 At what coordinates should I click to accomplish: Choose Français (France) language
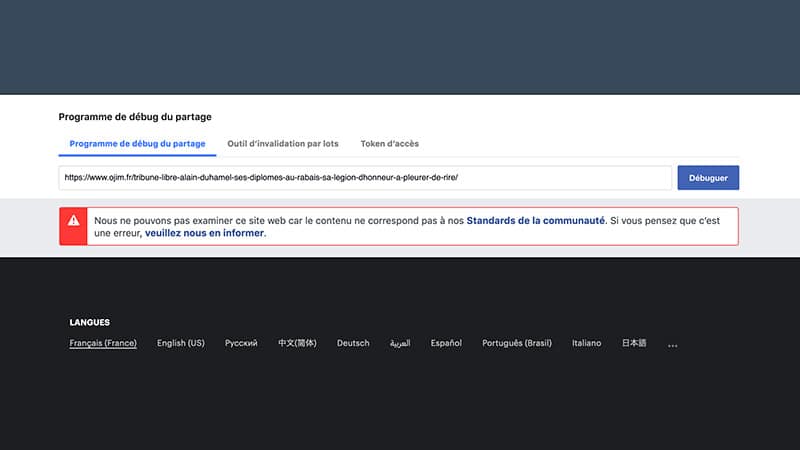point(103,343)
